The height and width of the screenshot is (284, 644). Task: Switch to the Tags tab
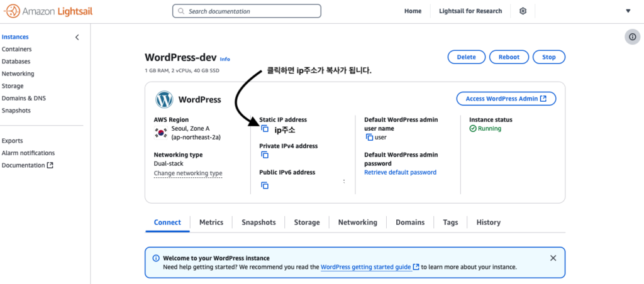click(450, 222)
